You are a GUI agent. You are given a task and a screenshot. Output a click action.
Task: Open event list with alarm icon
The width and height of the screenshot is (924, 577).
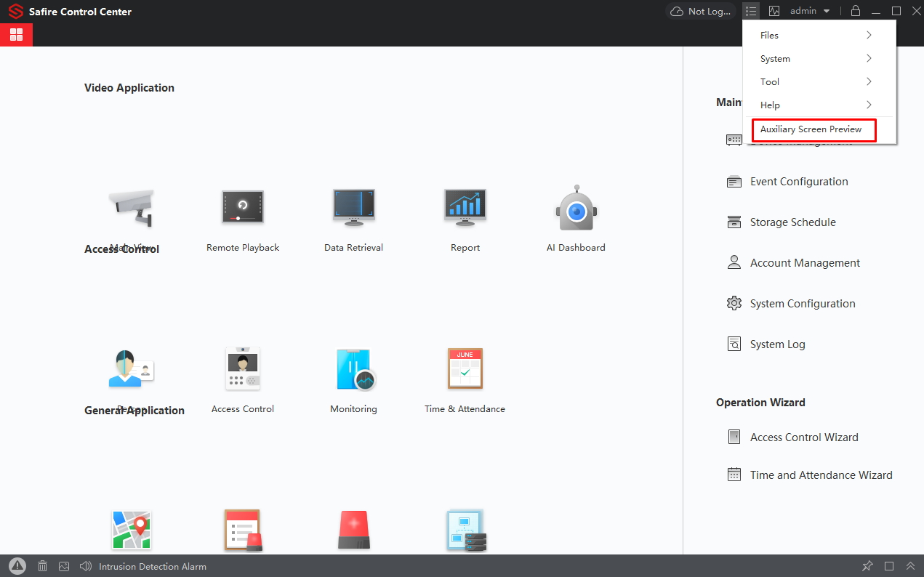243,530
